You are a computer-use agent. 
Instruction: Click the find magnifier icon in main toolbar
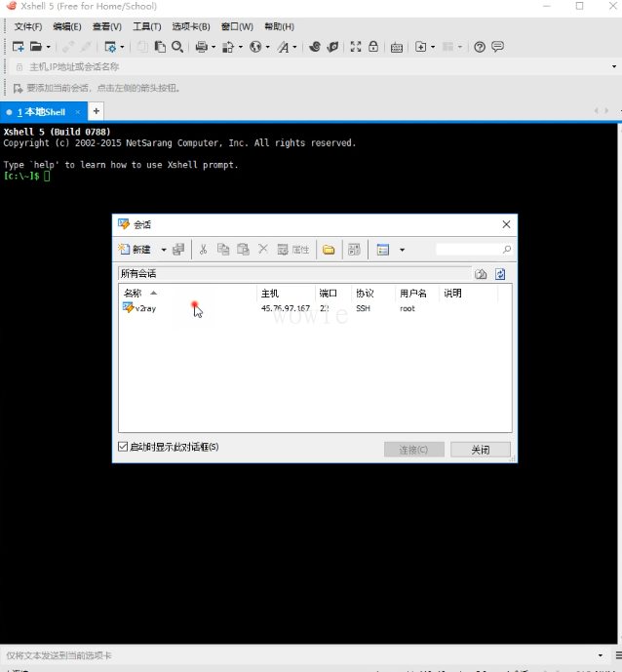point(177,47)
